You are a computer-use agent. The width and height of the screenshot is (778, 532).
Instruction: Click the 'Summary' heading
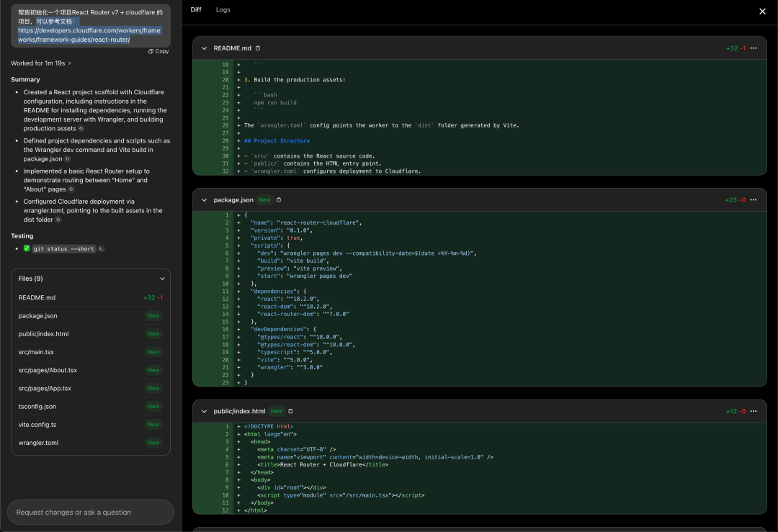click(x=25, y=79)
